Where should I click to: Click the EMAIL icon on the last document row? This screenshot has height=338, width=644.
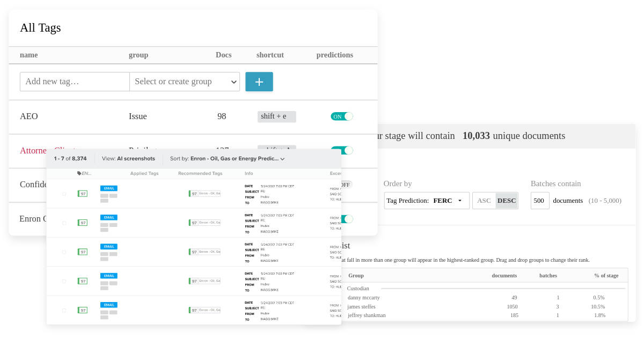point(108,304)
